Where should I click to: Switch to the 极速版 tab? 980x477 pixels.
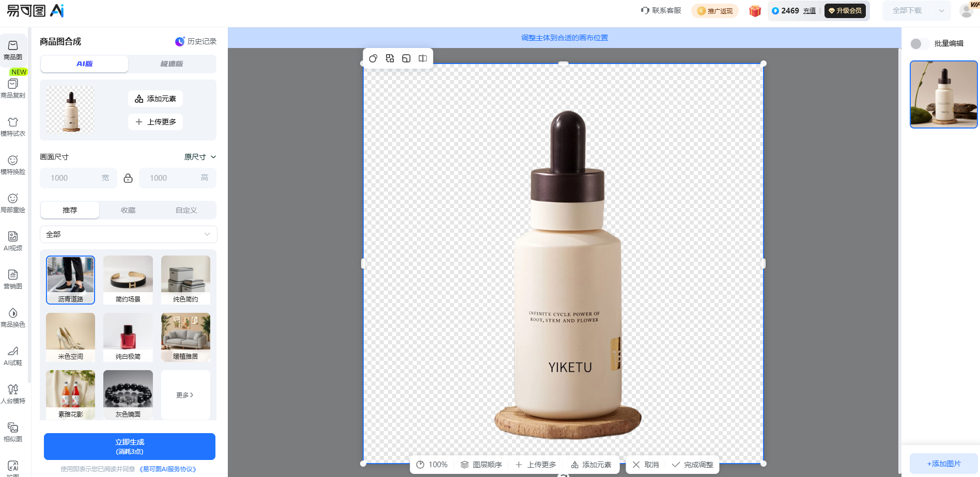click(172, 64)
